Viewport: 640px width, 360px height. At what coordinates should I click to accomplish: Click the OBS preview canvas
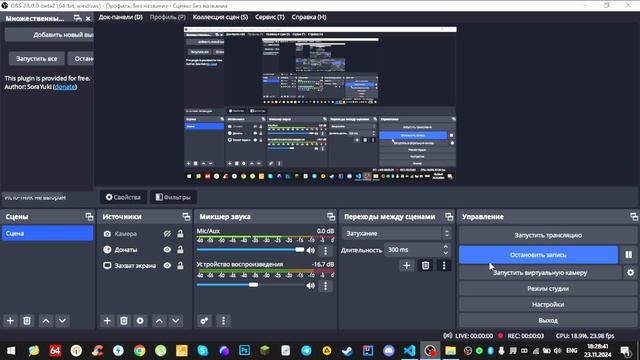(320, 104)
